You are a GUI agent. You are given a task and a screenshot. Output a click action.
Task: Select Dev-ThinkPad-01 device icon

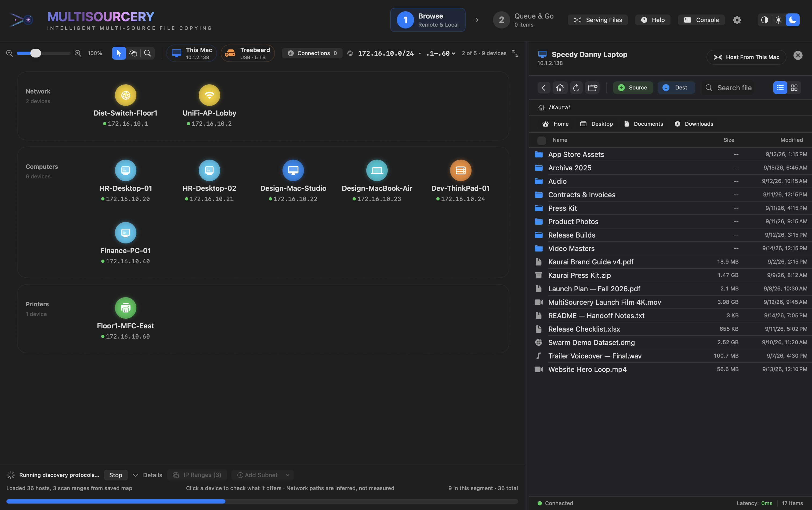point(461,170)
